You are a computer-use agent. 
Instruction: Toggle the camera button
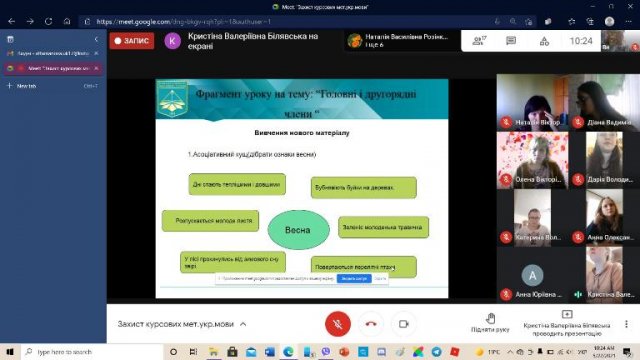[x=404, y=324]
